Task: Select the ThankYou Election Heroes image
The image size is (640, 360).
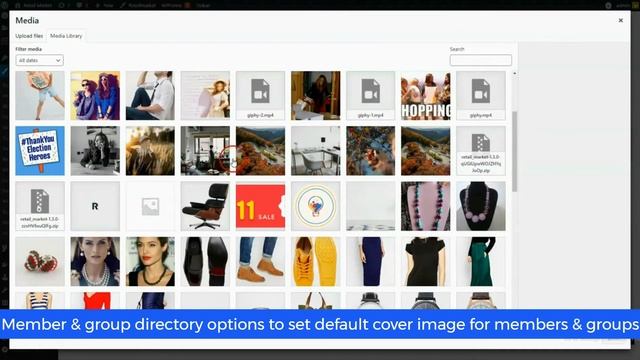Action: tap(40, 151)
